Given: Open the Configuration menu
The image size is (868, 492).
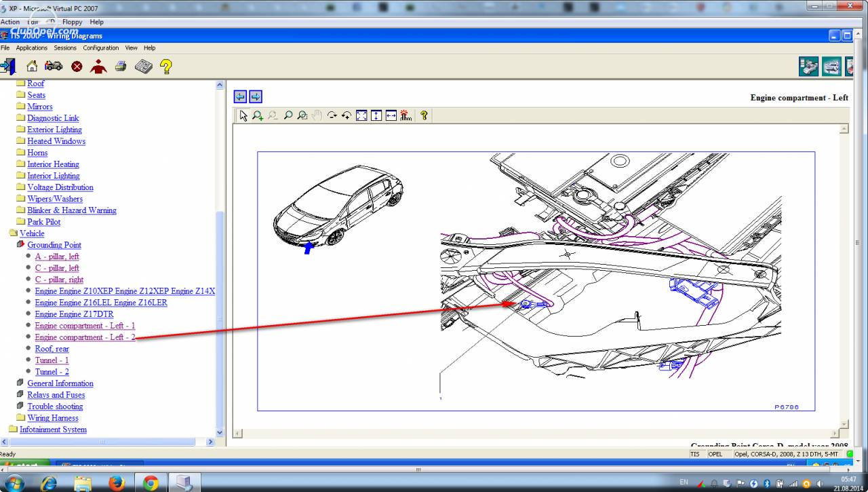Looking at the screenshot, I should click(x=101, y=48).
